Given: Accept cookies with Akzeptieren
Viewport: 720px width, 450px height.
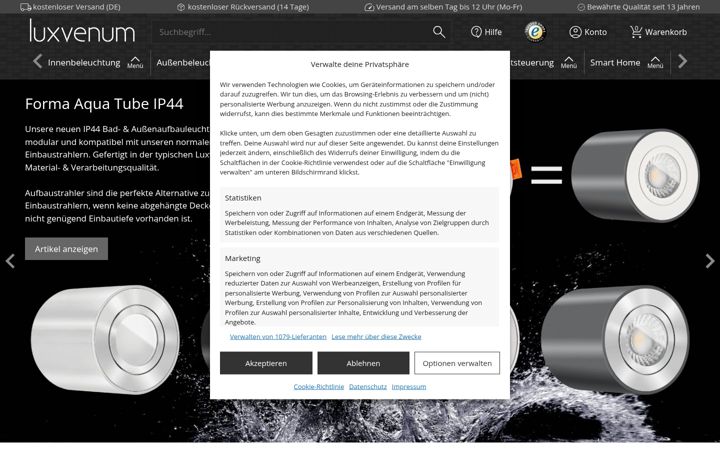Looking at the screenshot, I should point(266,363).
